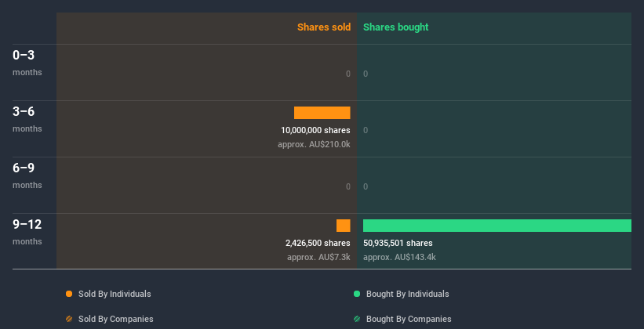
Task: Click the approx. AU$143.4k value
Action: pos(399,257)
